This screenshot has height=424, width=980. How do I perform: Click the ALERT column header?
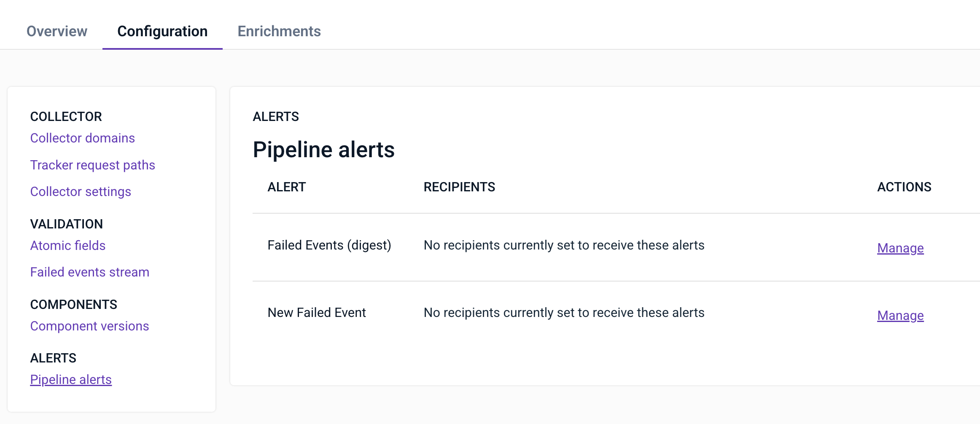[287, 187]
